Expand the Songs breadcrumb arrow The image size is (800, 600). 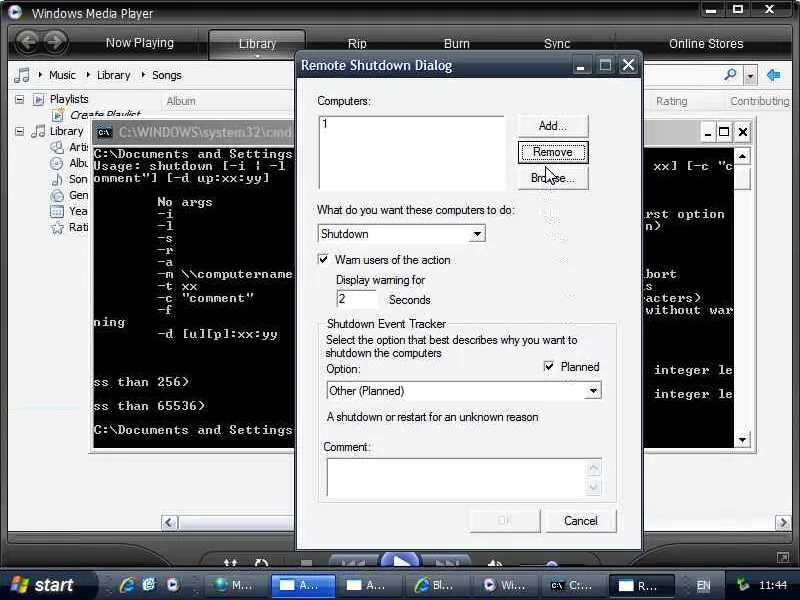coord(143,75)
